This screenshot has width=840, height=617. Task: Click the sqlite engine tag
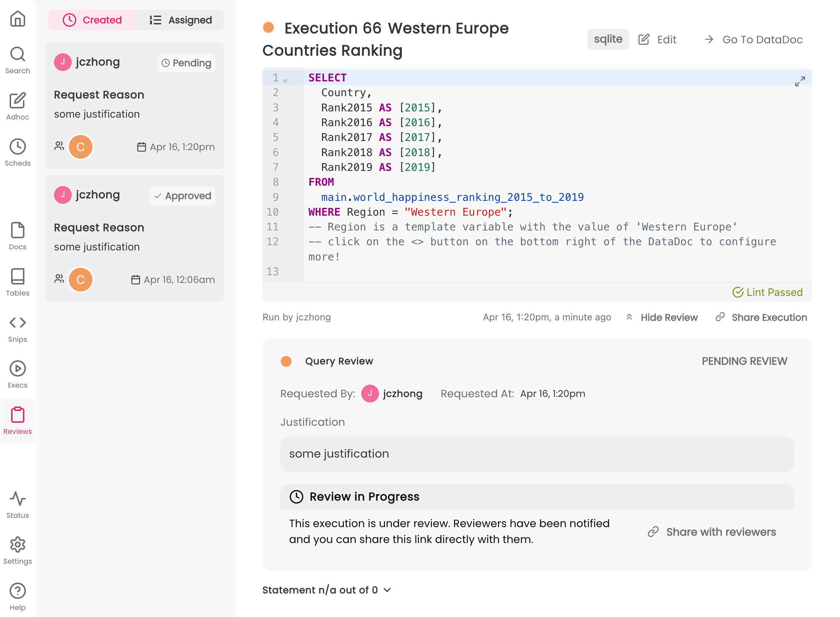[608, 39]
